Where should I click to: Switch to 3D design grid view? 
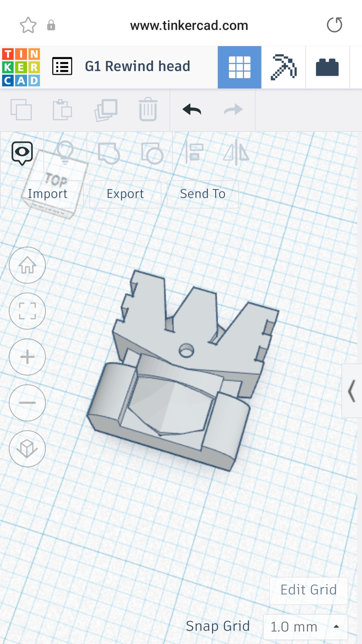click(239, 67)
